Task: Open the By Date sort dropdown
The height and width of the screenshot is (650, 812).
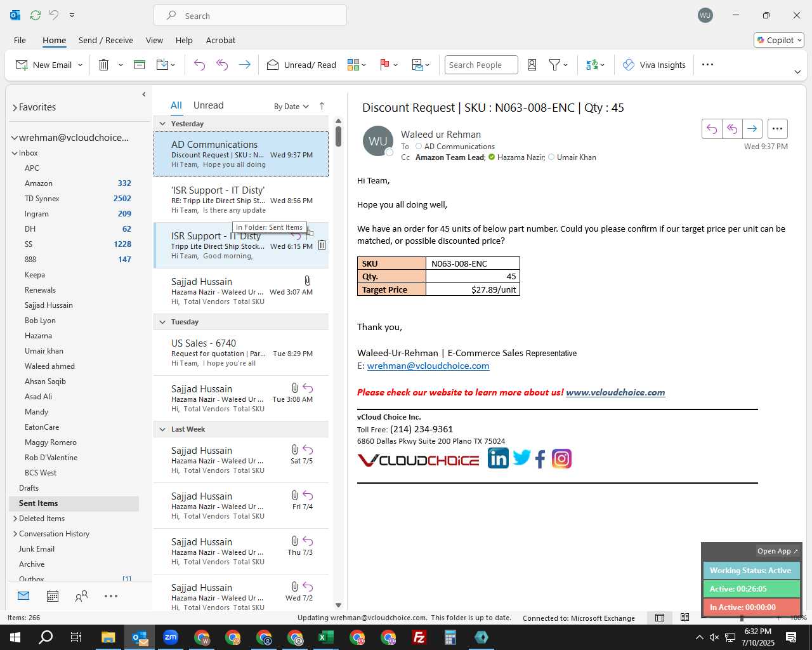Action: 291,107
